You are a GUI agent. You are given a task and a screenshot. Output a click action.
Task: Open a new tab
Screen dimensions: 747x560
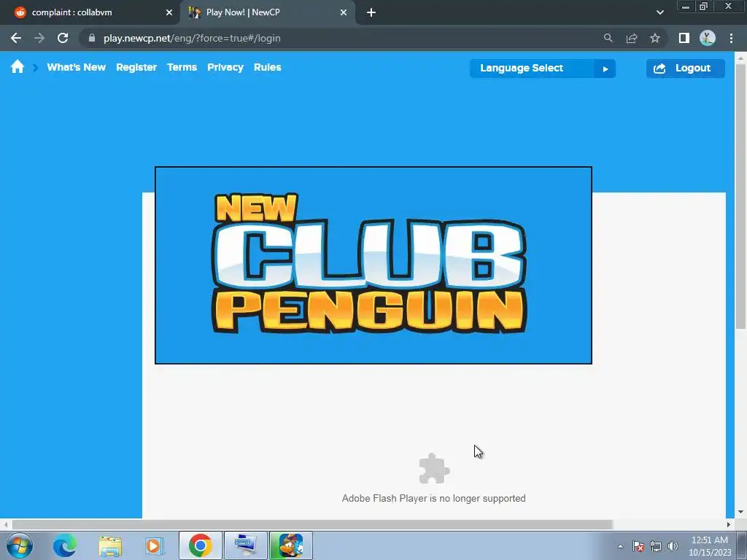371,12
